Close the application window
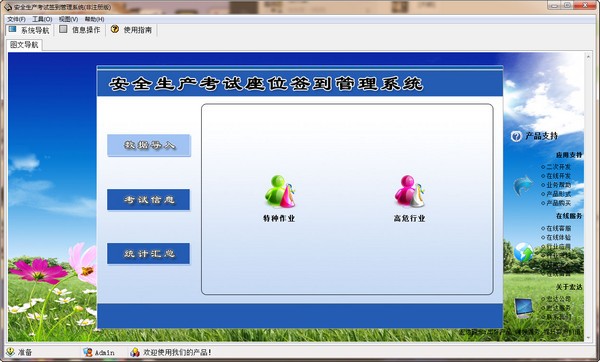The image size is (600, 362). point(585,5)
